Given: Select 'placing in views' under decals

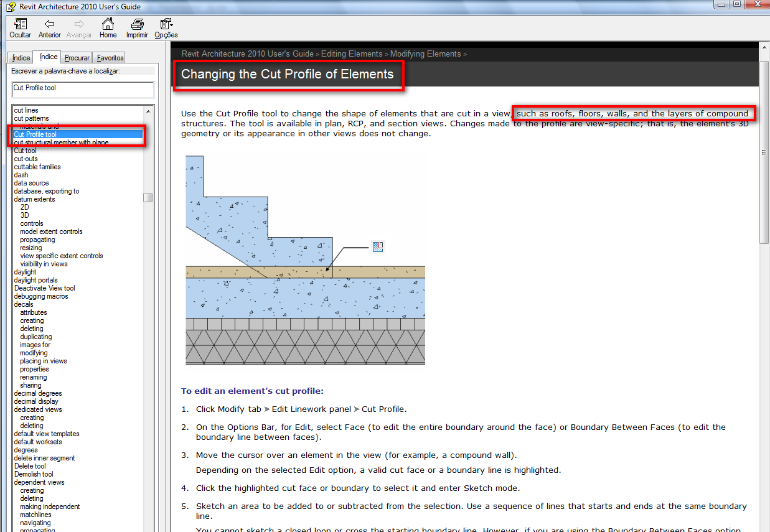Looking at the screenshot, I should (44, 361).
